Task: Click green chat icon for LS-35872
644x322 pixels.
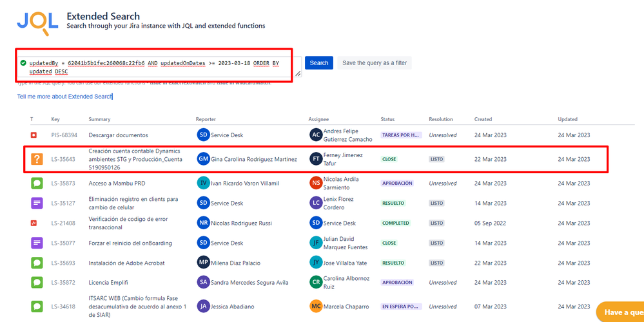Action: [37, 282]
